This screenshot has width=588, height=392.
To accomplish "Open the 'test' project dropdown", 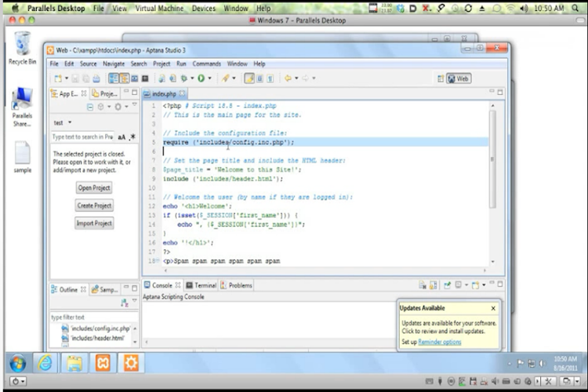I will [x=62, y=122].
